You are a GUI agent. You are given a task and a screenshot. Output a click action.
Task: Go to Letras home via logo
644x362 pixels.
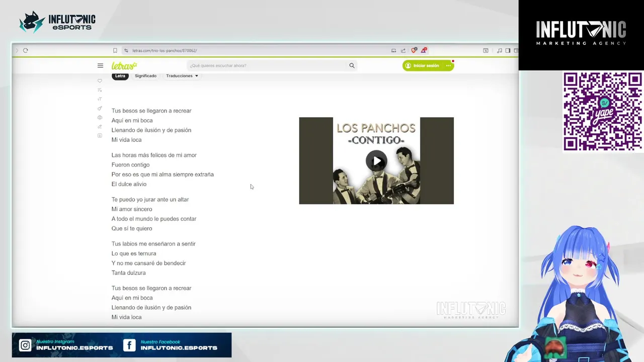(x=124, y=65)
